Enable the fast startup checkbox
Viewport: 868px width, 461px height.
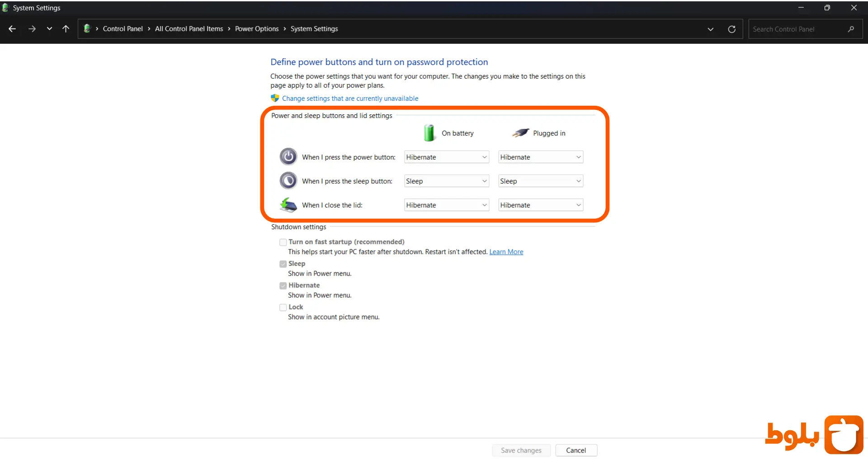pos(283,242)
